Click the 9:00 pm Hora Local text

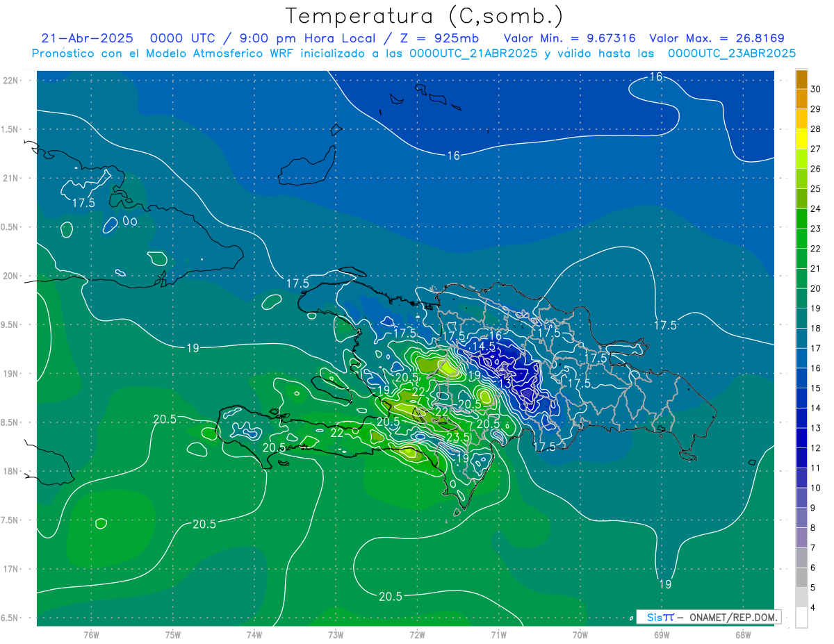coord(309,38)
